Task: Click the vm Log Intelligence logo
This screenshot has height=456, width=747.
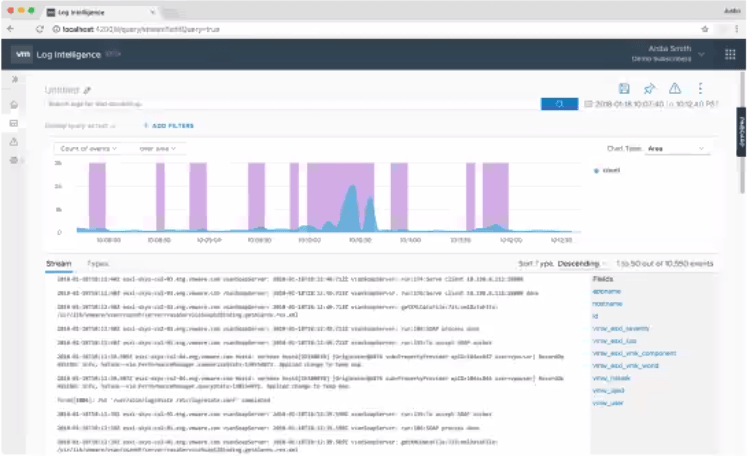Action: (58, 54)
